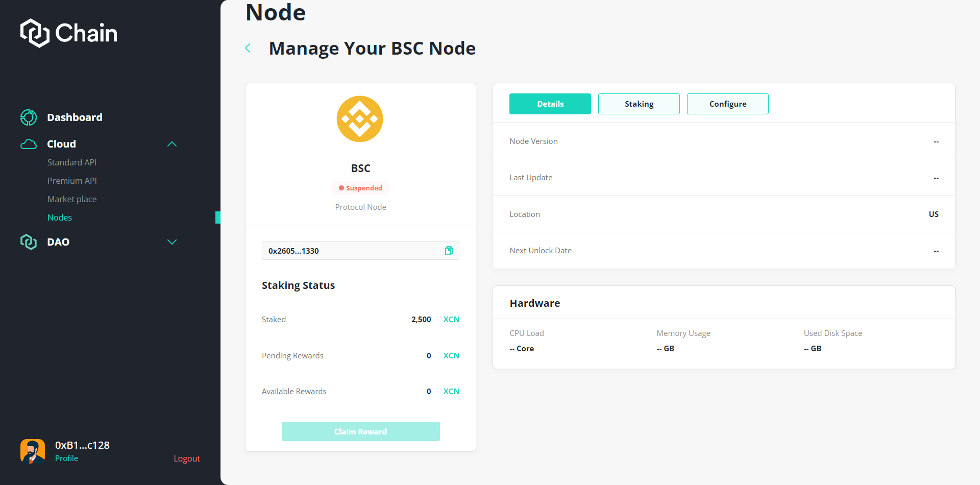This screenshot has height=485, width=980.
Task: Collapse the Cloud menu section
Action: click(172, 144)
